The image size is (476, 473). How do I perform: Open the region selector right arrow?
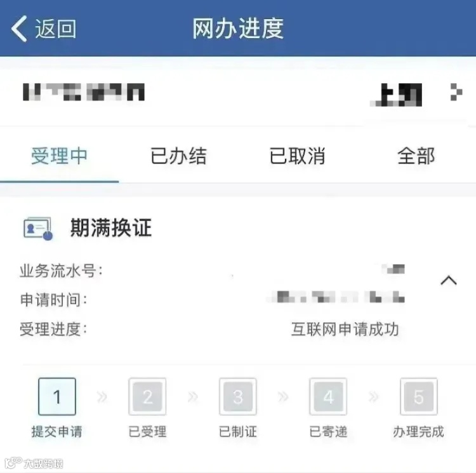[456, 92]
